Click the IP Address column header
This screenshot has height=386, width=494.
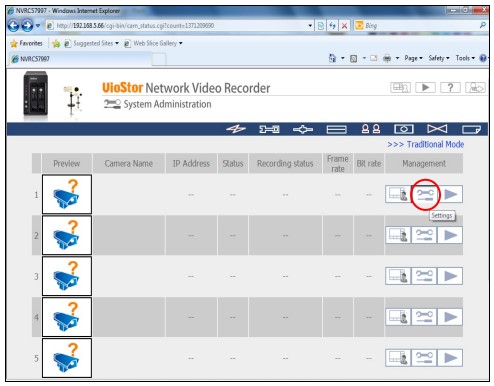191,163
